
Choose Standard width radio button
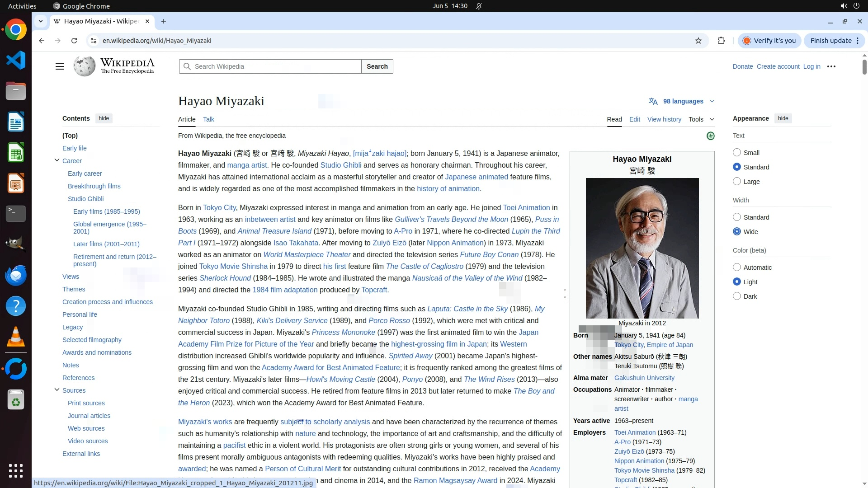point(737,217)
